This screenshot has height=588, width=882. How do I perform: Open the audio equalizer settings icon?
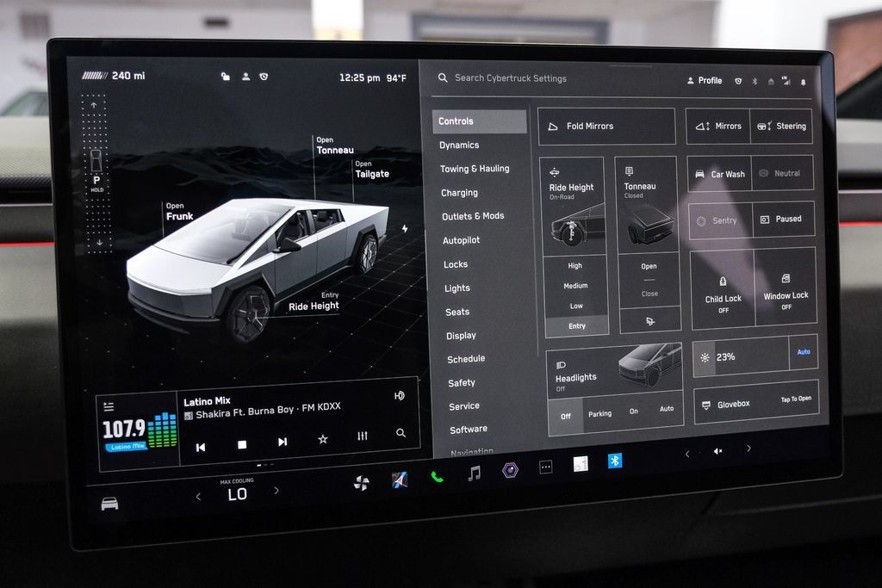click(x=363, y=436)
